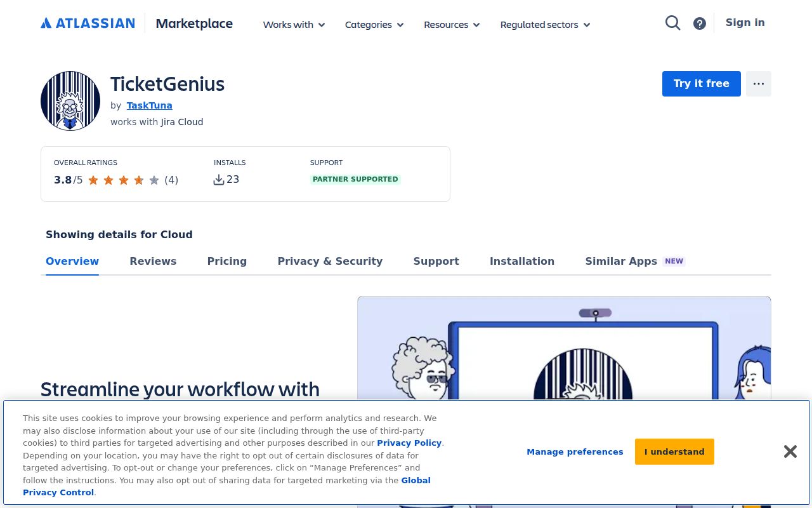Open Manage preferences
Screen dimensions: 812x508
tap(575, 451)
